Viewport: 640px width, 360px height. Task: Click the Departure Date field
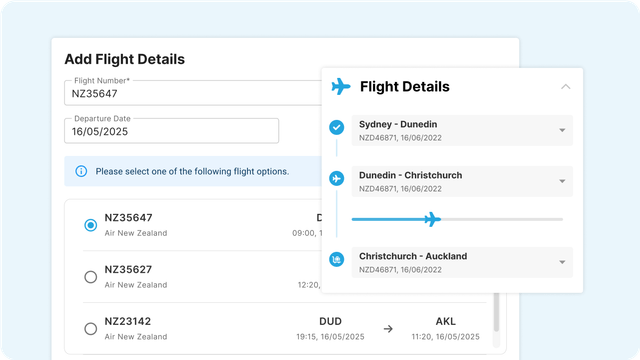pos(171,131)
